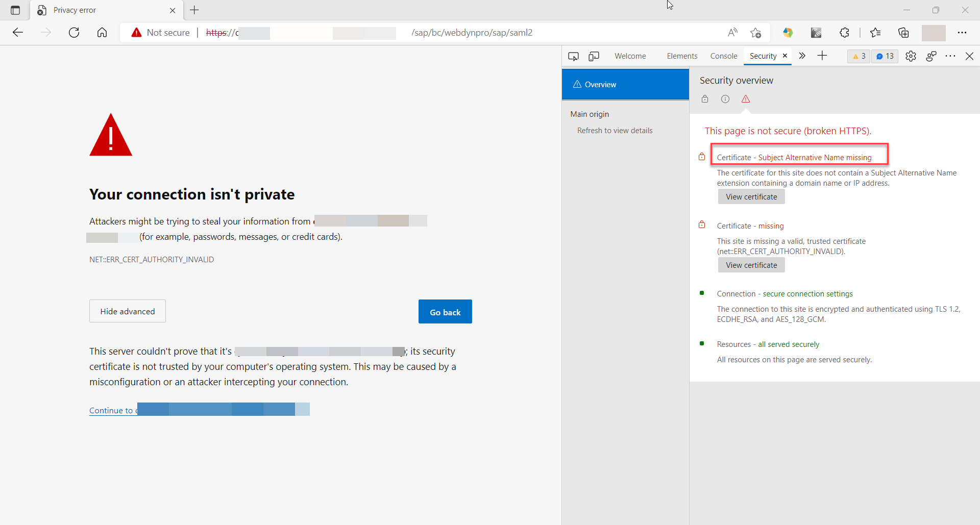The width and height of the screenshot is (980, 525).
Task: Open the 13 issues counter
Action: [885, 56]
